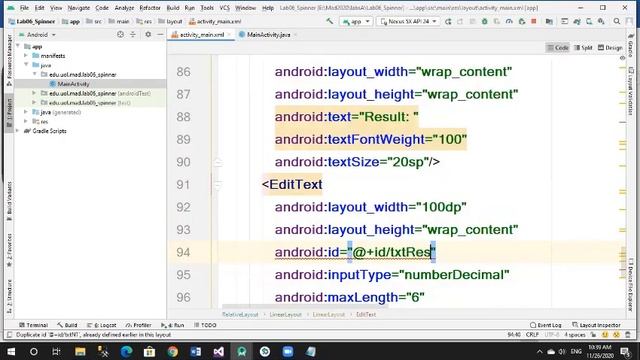Select the activity_main.xml editor tab
This screenshot has height=360, width=640.
202,35
